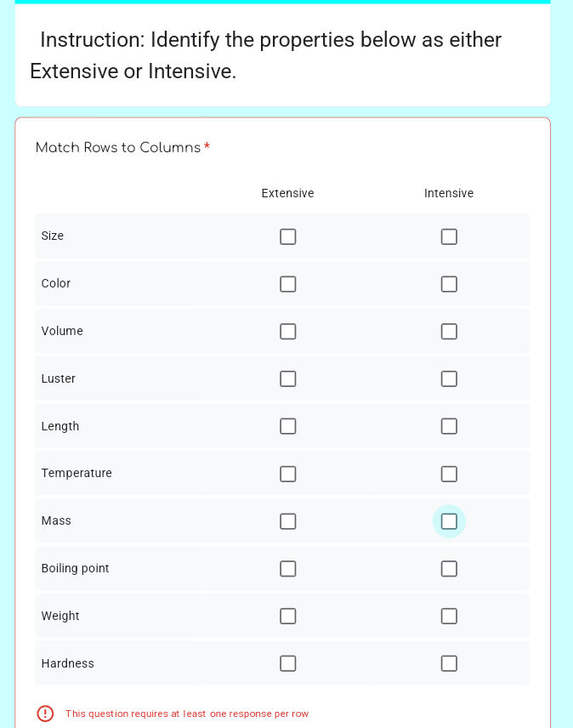The height and width of the screenshot is (728, 573).
Task: Set Boiling point to Intensive
Action: pos(449,569)
